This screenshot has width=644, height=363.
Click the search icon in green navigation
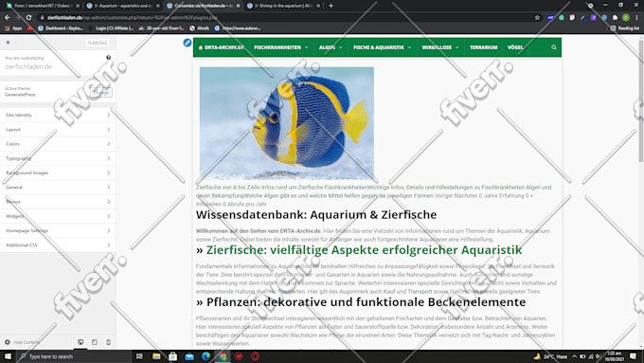click(x=554, y=47)
